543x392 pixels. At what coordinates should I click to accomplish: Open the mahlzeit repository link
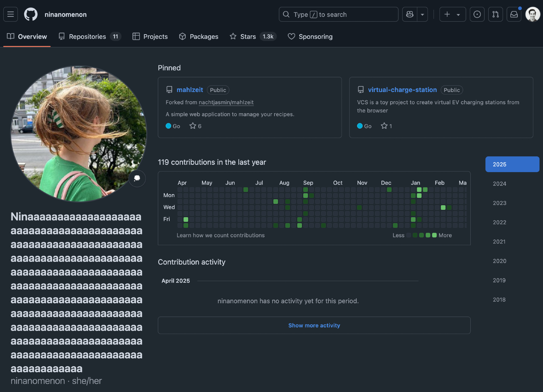(190, 90)
